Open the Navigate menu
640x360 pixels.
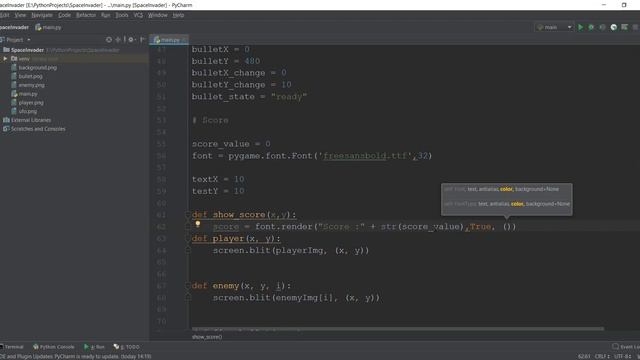tap(42, 15)
